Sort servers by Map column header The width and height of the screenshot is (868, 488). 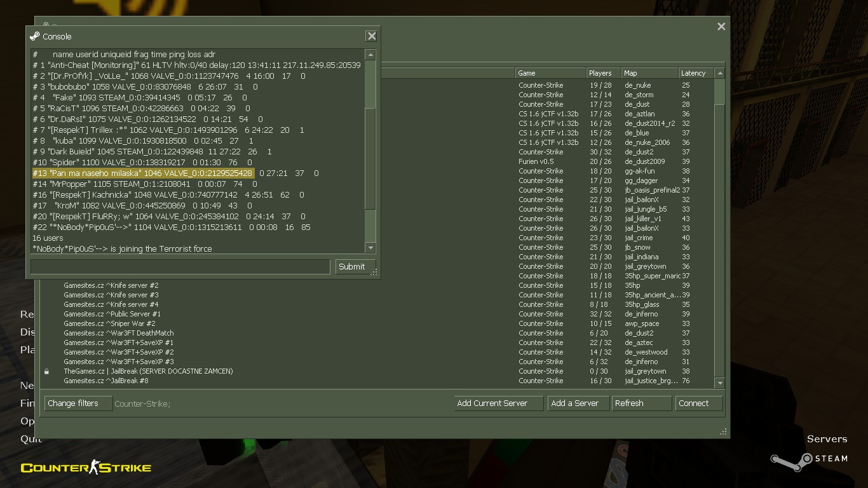649,73
